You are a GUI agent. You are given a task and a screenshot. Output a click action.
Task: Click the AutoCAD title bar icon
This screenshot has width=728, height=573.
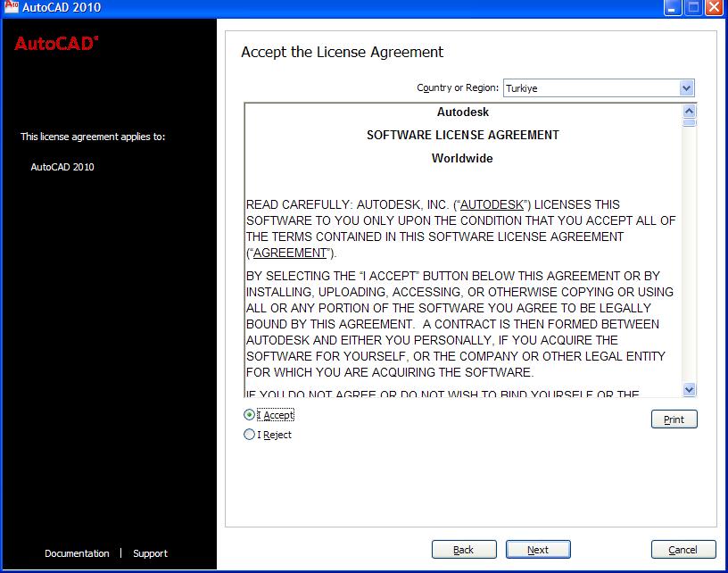coord(11,6)
